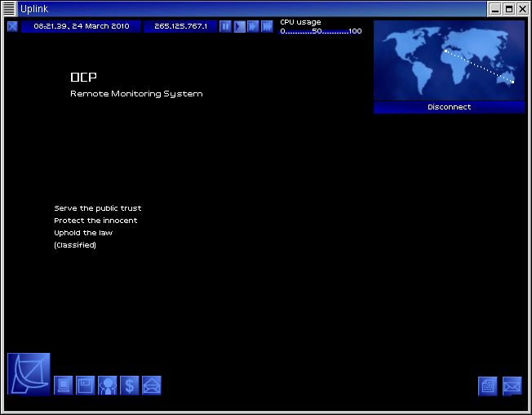532x415 pixels.
Task: Open the mission document icon bottom right
Action: 488,386
